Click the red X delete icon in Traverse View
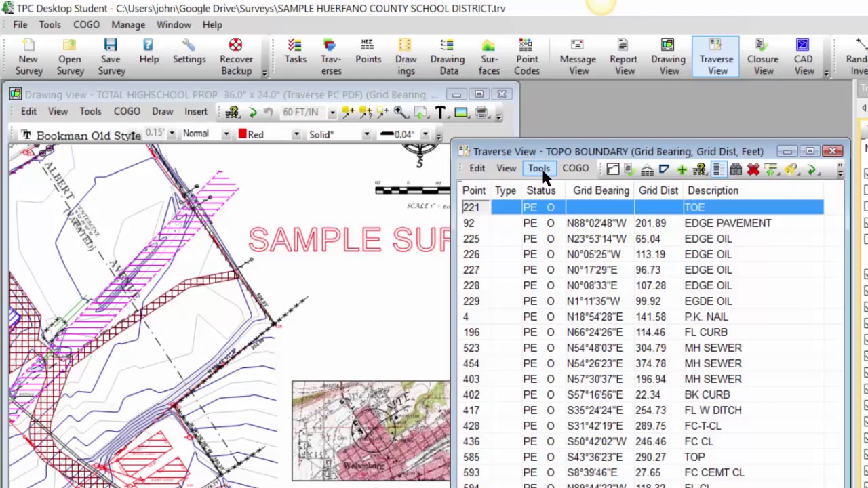868x488 pixels. [x=753, y=169]
